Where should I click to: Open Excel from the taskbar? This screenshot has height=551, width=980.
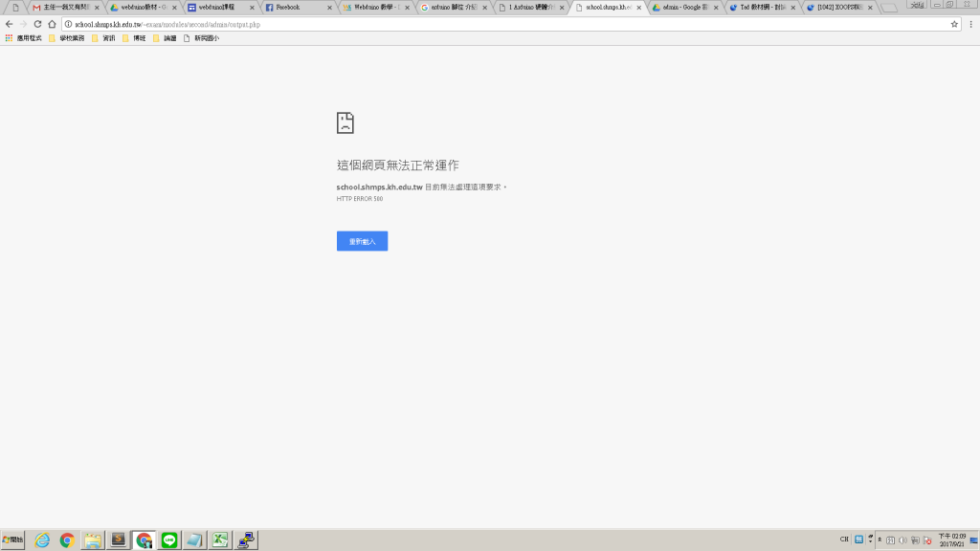tap(220, 540)
